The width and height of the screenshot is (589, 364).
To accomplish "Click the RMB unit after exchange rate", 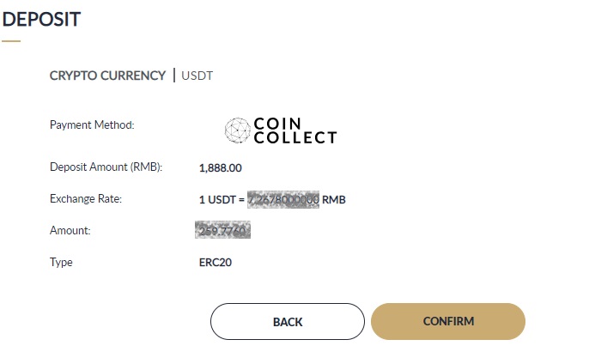I will [x=334, y=200].
